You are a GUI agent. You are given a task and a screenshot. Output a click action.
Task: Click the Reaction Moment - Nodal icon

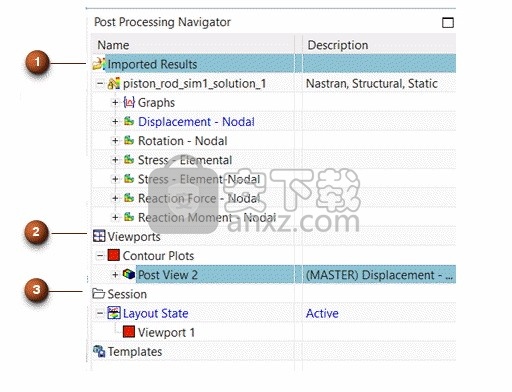tap(129, 217)
